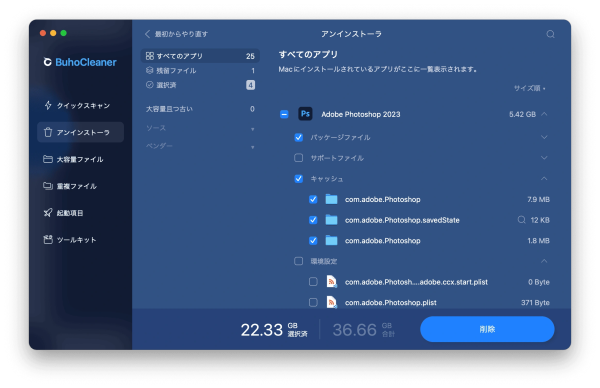Viewport: 600px width, 388px height.
Task: Click the selected count badge 4
Action: pos(250,85)
